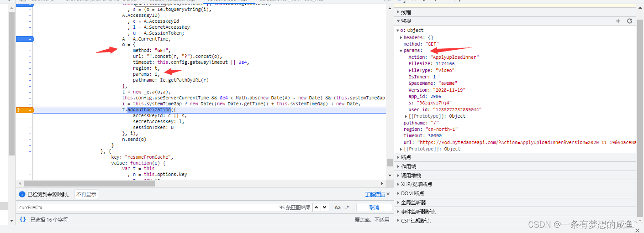The width and height of the screenshot is (644, 233).
Task: Jump to previous search match
Action: click(317, 207)
